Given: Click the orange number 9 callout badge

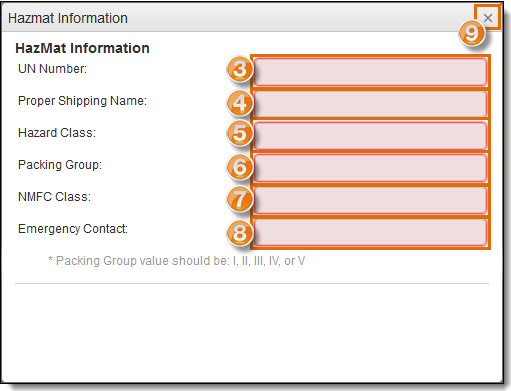Looking at the screenshot, I should (471, 33).
